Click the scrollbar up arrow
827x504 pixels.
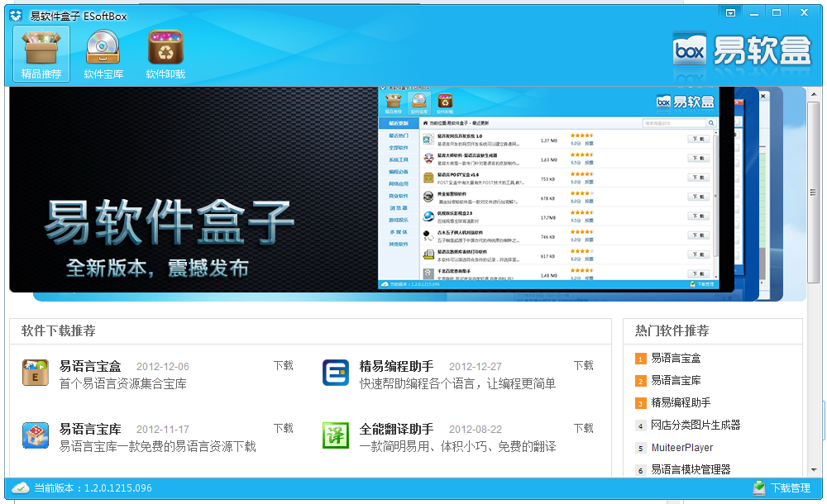814,94
